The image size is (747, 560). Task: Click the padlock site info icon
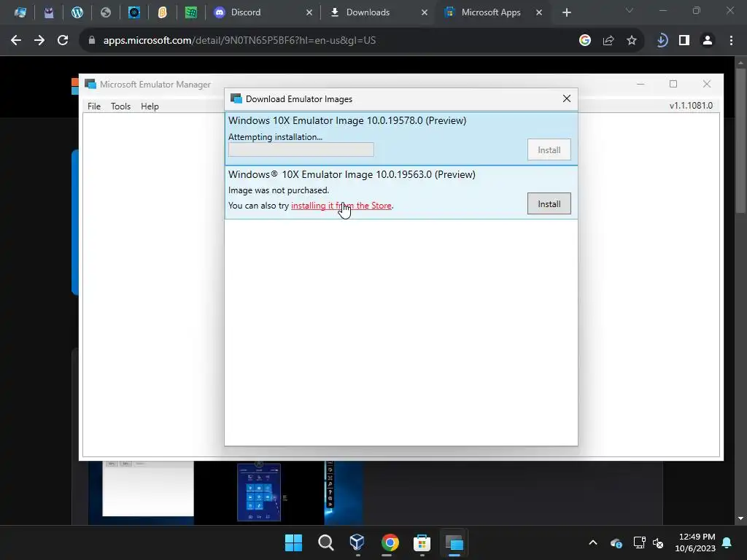91,41
